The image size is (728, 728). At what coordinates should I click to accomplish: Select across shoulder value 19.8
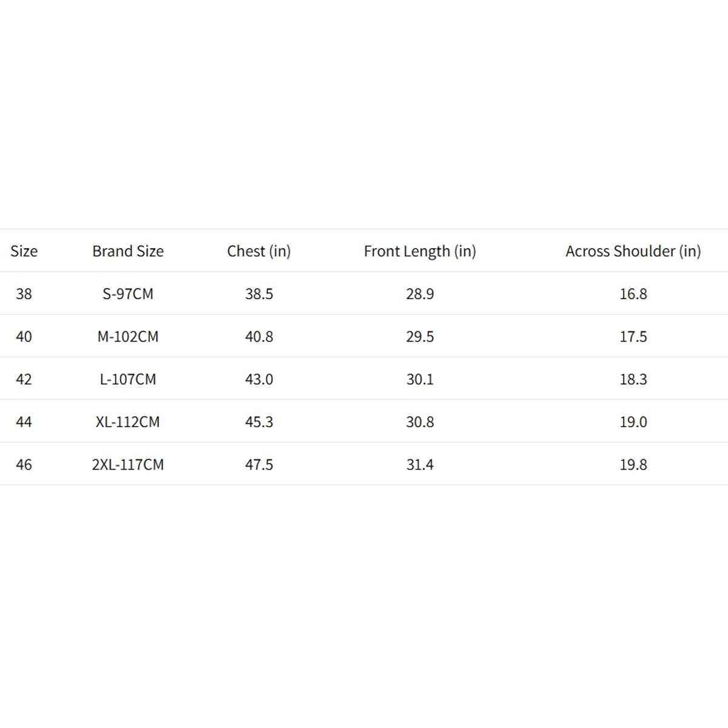click(633, 465)
